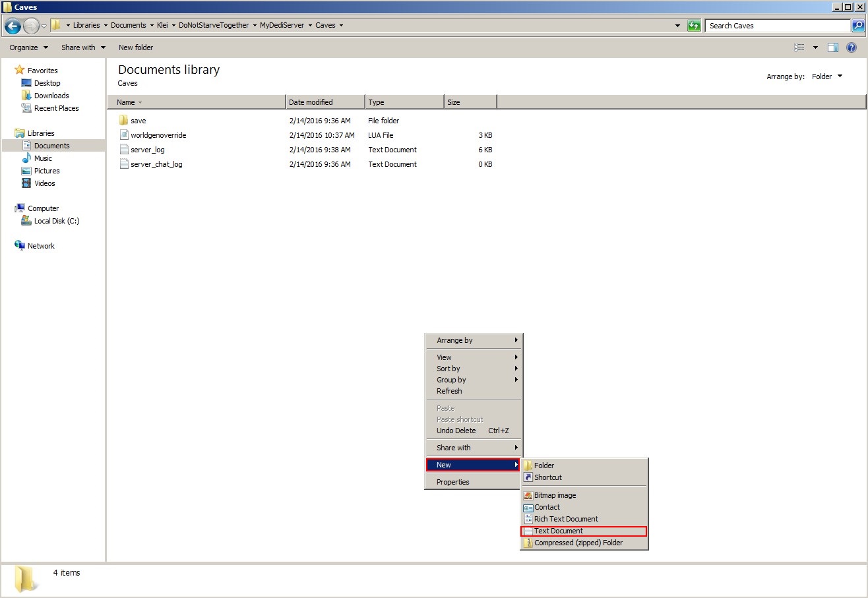Viewport: 868px width, 598px height.
Task: Open Desktop in the navigation pane
Action: coord(47,83)
